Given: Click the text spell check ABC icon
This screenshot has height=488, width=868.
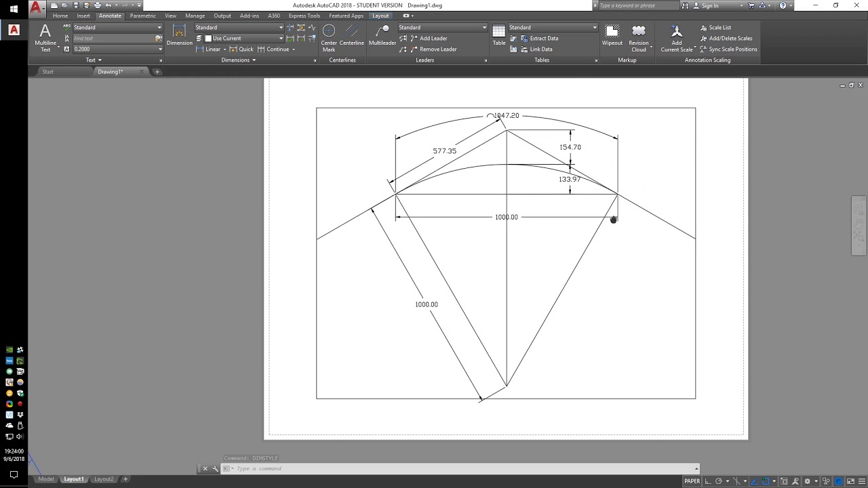Looking at the screenshot, I should point(66,27).
